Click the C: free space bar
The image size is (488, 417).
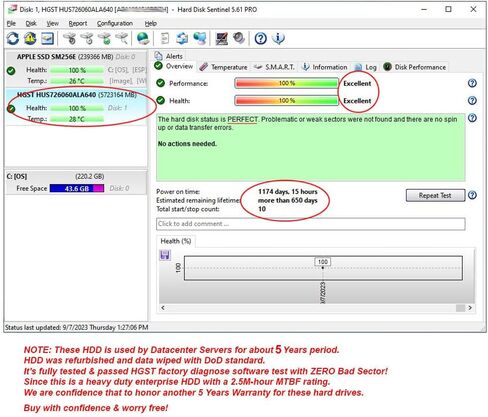coord(77,188)
